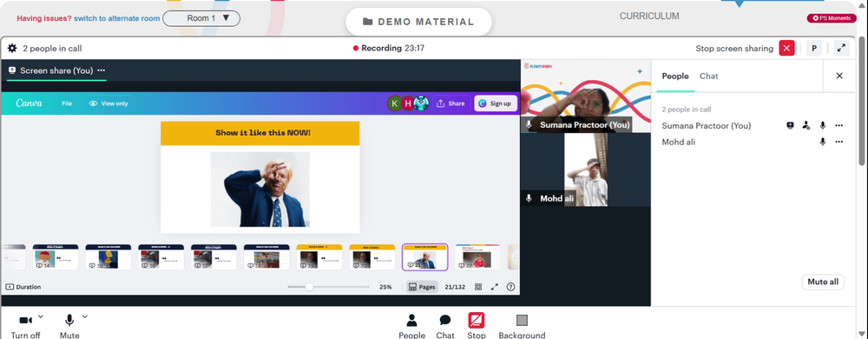The image size is (868, 339).
Task: Stop screen sharing with red X button
Action: 786,48
